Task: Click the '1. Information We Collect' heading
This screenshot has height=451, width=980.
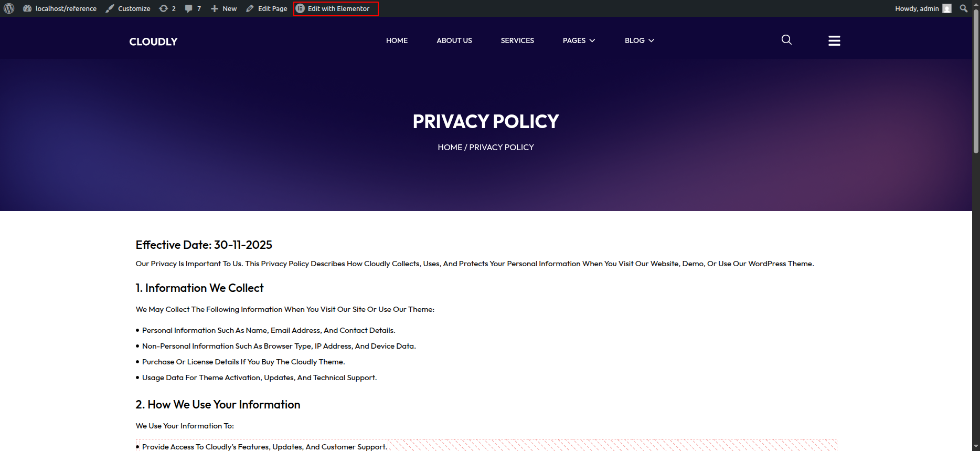Action: coord(199,288)
